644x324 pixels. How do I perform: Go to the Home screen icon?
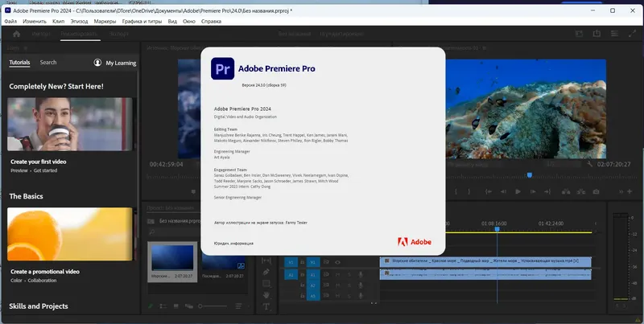click(x=16, y=34)
